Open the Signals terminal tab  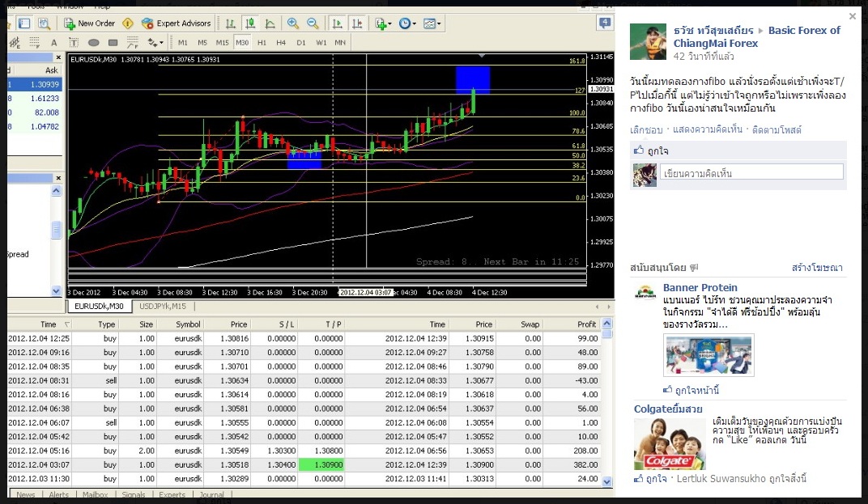tap(134, 494)
